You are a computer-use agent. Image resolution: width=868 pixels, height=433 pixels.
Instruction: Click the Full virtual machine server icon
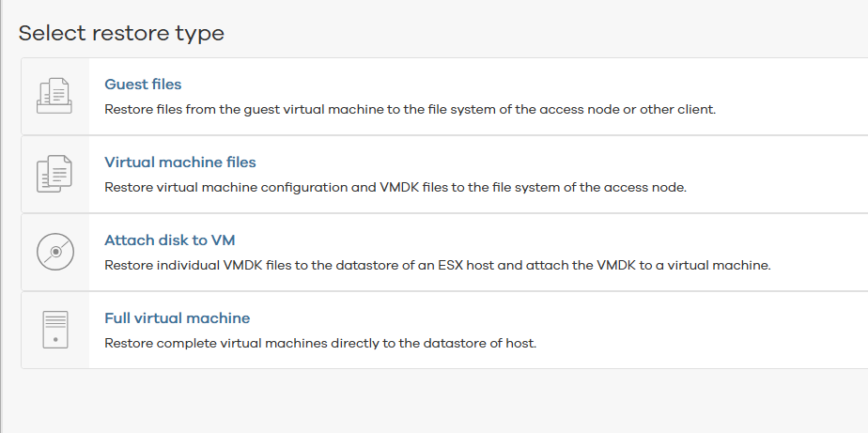pos(54,330)
